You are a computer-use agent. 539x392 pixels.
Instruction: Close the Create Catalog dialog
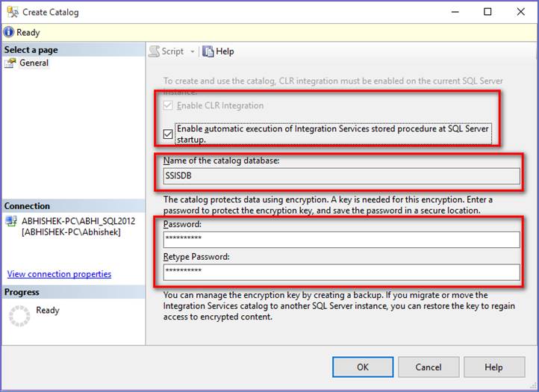[521, 12]
